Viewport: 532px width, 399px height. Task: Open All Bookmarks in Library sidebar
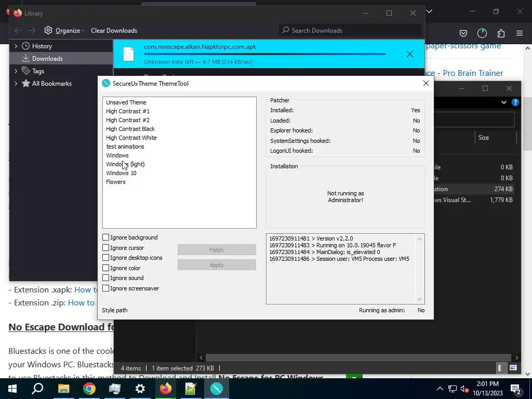(51, 84)
